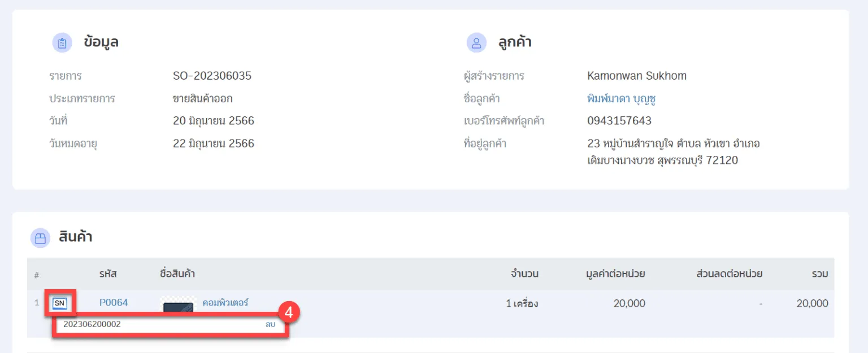
Task: Click the box icon beside สินค้า
Action: pos(40,238)
